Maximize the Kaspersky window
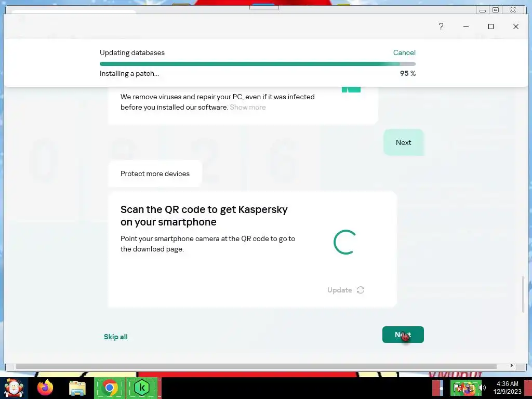532x399 pixels. tap(491, 26)
